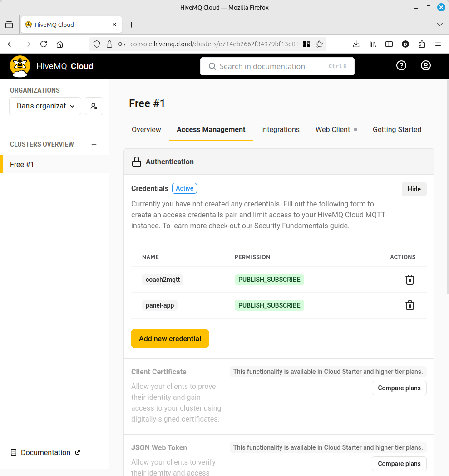Open the Firefox list all tabs chevron

pyautogui.click(x=439, y=25)
